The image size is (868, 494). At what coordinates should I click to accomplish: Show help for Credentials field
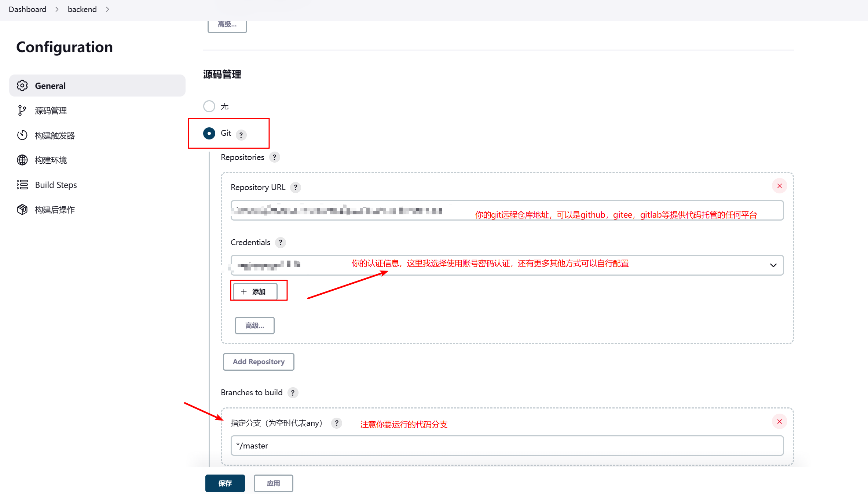point(281,243)
